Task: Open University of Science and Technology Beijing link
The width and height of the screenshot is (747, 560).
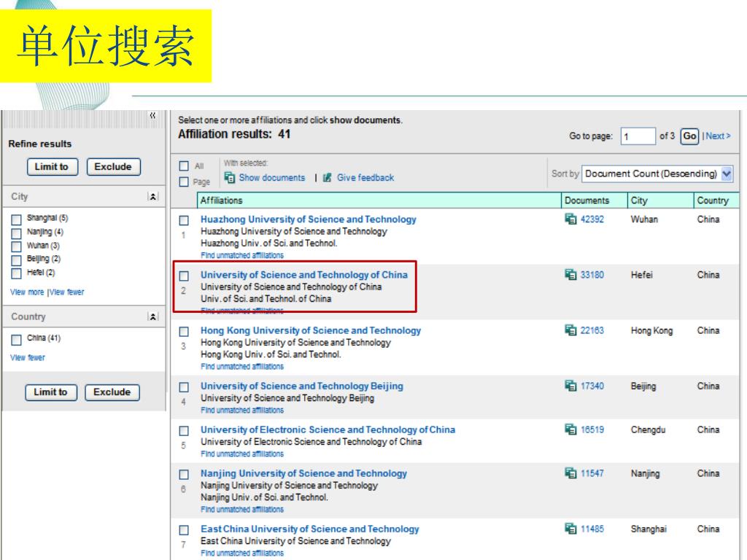Action: [301, 386]
